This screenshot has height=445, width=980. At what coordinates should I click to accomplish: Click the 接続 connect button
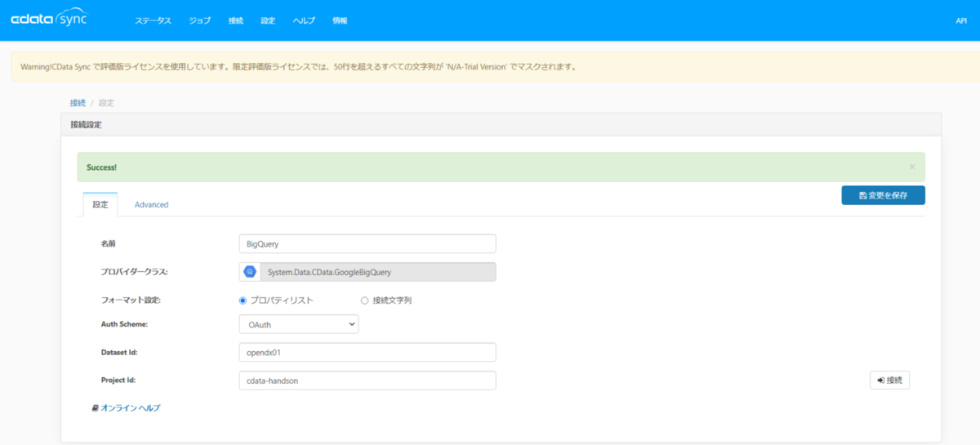pos(889,380)
